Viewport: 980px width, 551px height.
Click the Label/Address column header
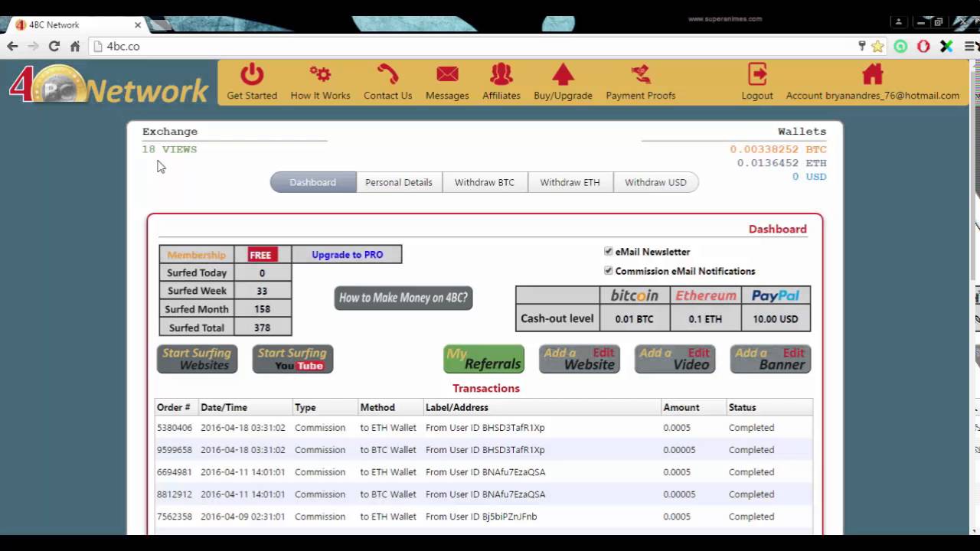tap(456, 407)
